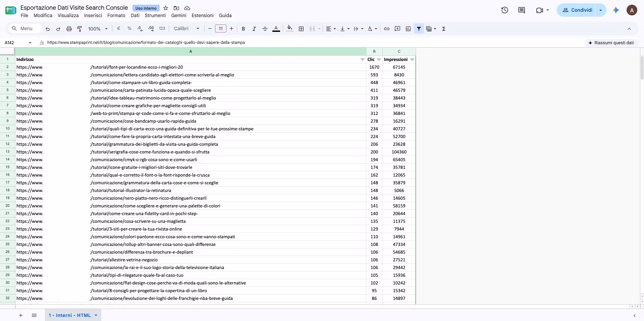Toggle bold formatting
Screen dimensions: 644x321
243,29
